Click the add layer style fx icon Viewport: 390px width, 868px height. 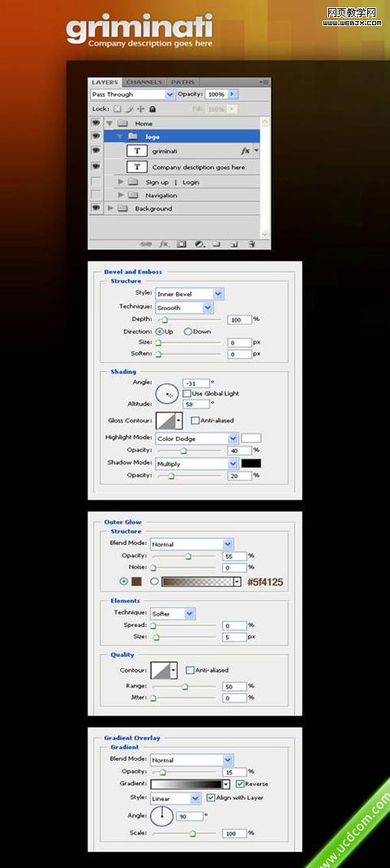coord(163,244)
